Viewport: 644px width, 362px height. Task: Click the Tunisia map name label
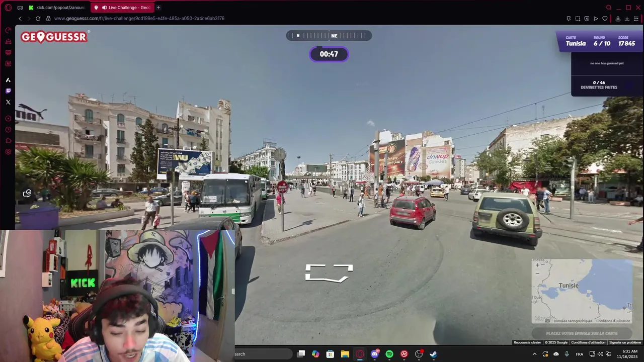coord(576,44)
